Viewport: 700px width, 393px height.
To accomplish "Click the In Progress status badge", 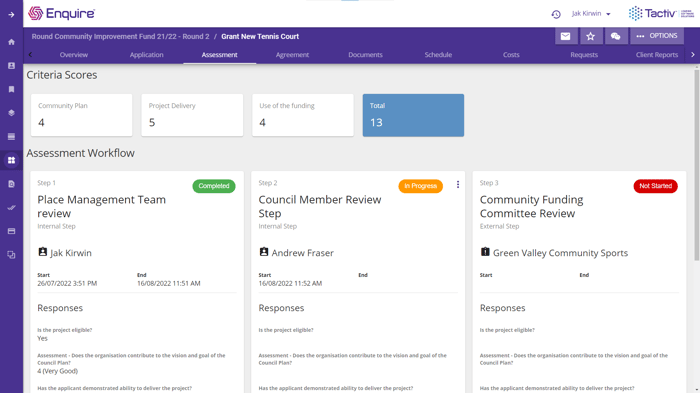I will tap(421, 186).
